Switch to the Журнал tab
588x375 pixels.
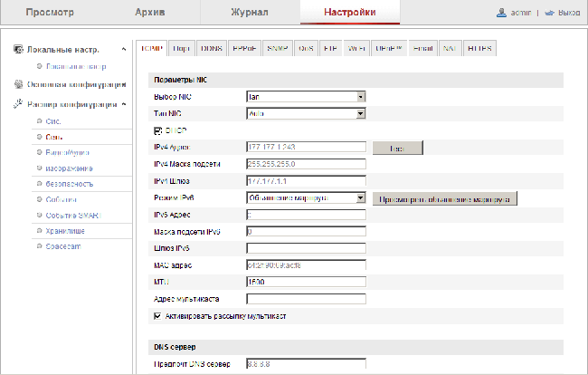click(x=250, y=12)
